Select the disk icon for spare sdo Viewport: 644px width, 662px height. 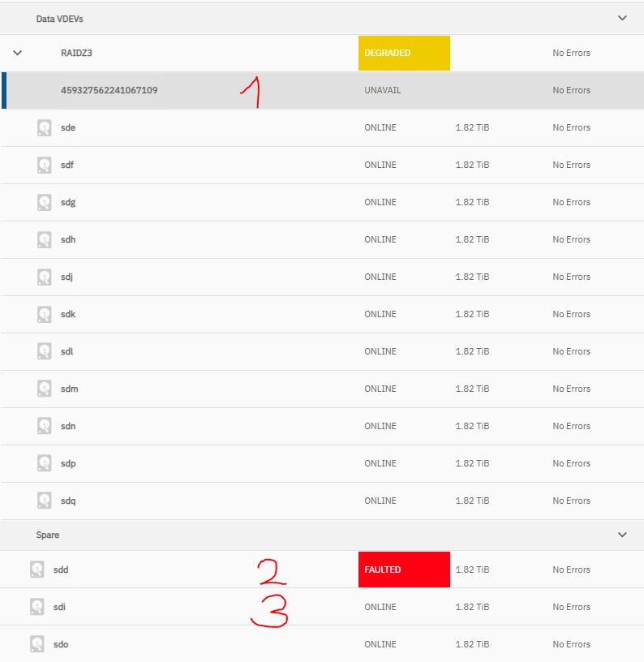(x=37, y=644)
